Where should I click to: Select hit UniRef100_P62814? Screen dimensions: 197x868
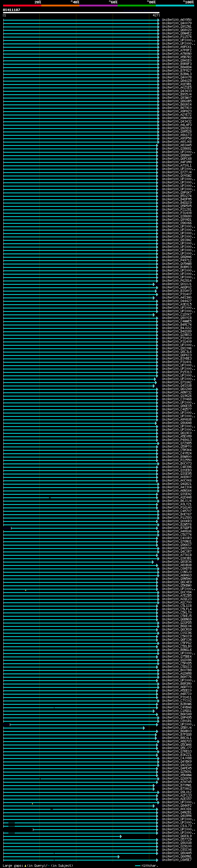point(176,281)
